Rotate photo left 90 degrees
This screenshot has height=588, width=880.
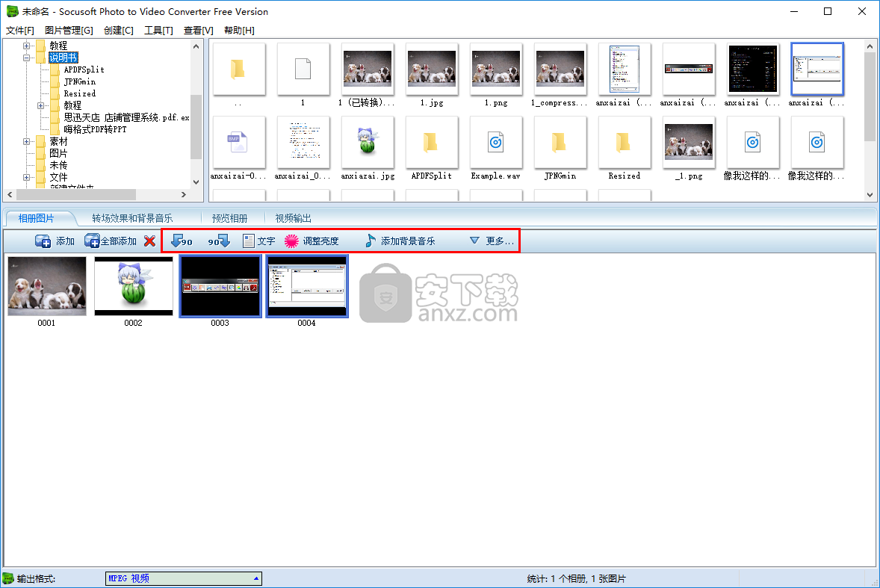coord(181,241)
